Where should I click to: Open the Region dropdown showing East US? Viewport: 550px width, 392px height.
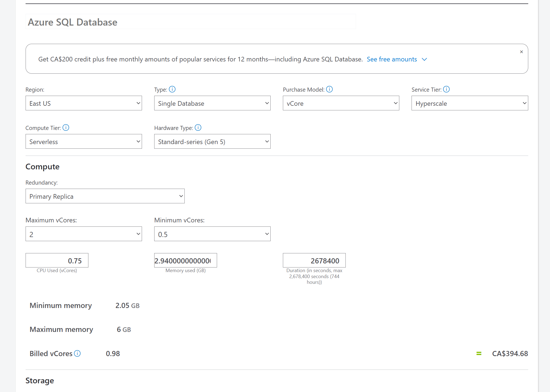[84, 103]
